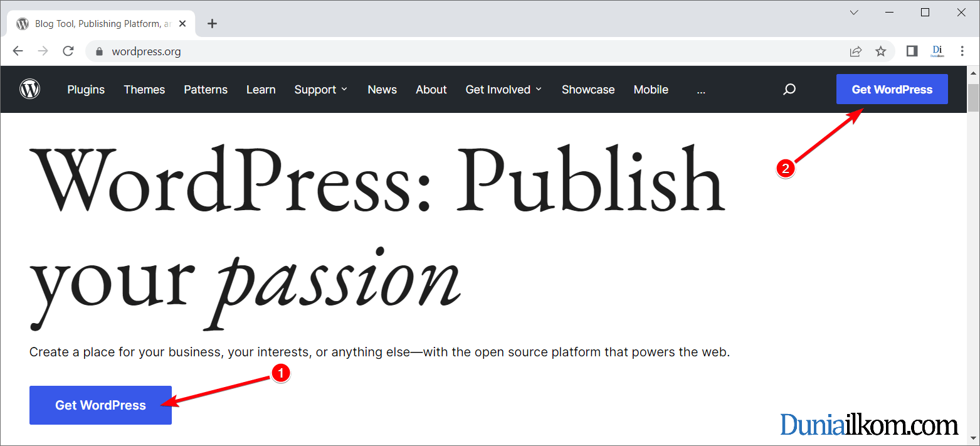The width and height of the screenshot is (980, 446).
Task: Show more nav items via the ellipsis
Action: click(x=701, y=90)
